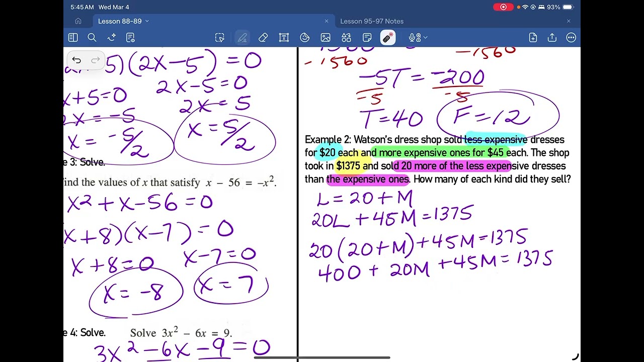The height and width of the screenshot is (362, 644).
Task: Add a new page to the notebook
Action: click(533, 38)
